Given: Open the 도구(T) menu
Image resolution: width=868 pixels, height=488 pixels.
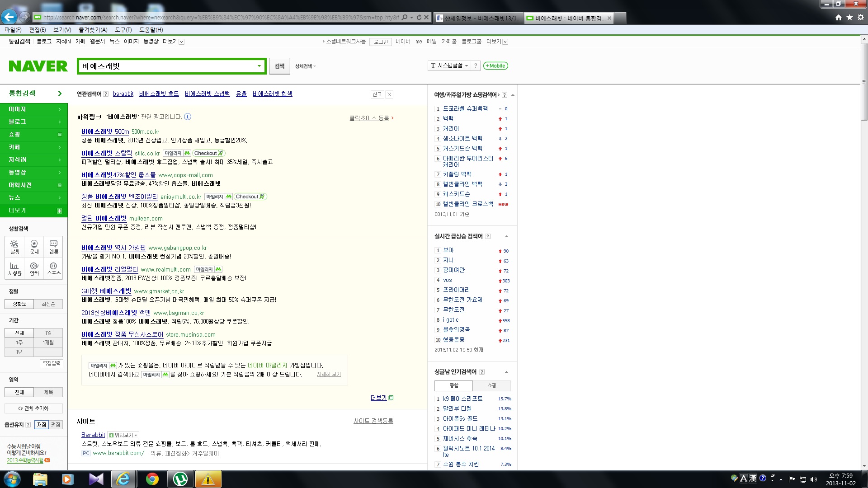Looking at the screenshot, I should coord(123,30).
